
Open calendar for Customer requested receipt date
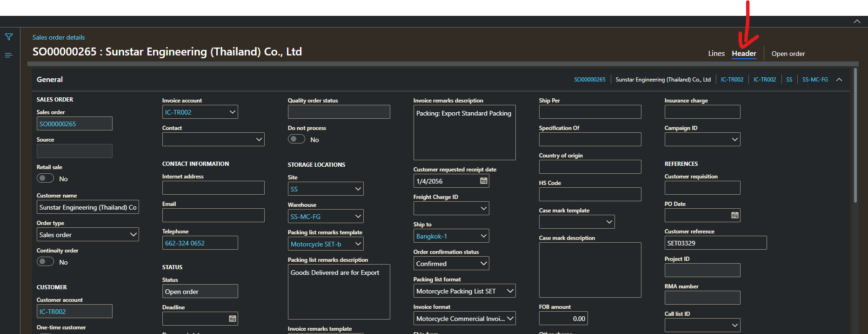click(x=484, y=181)
